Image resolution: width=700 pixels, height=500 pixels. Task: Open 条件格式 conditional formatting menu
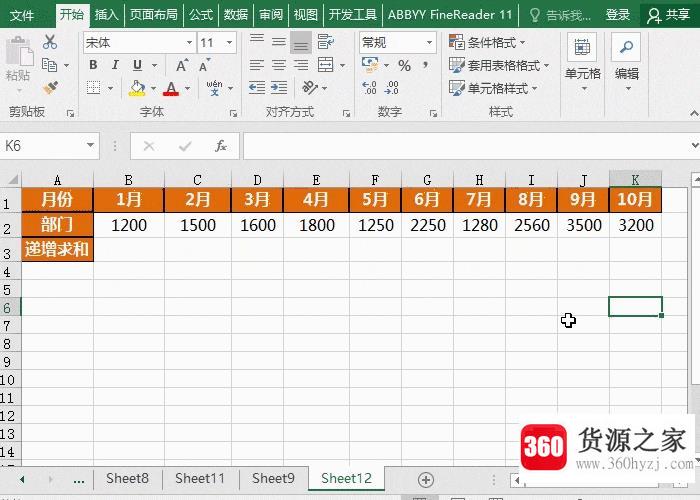point(488,42)
